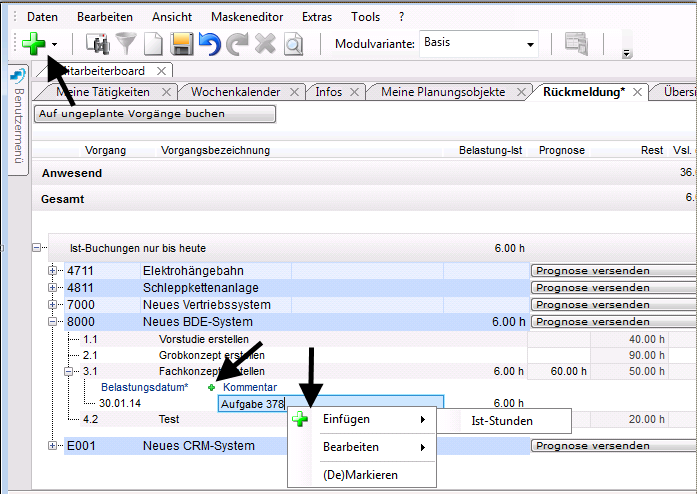The height and width of the screenshot is (494, 697).
Task: Open the Modulvariante combo box
Action: (x=479, y=44)
